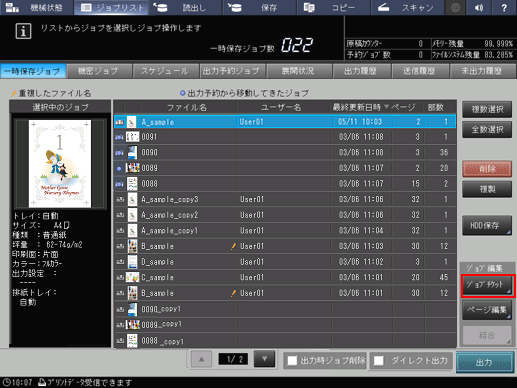Enable the ダイレクト出力 checkbox
The width and height of the screenshot is (517, 388).
click(378, 360)
